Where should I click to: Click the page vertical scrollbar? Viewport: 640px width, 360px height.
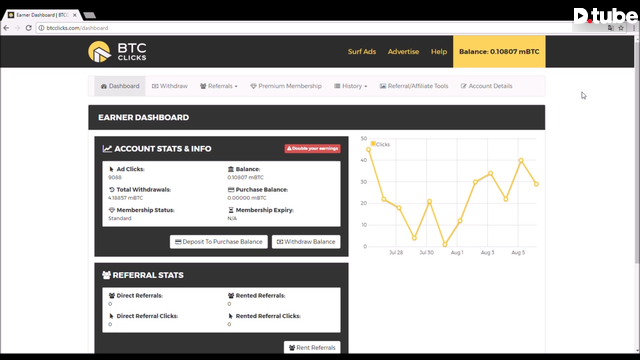pos(637,151)
